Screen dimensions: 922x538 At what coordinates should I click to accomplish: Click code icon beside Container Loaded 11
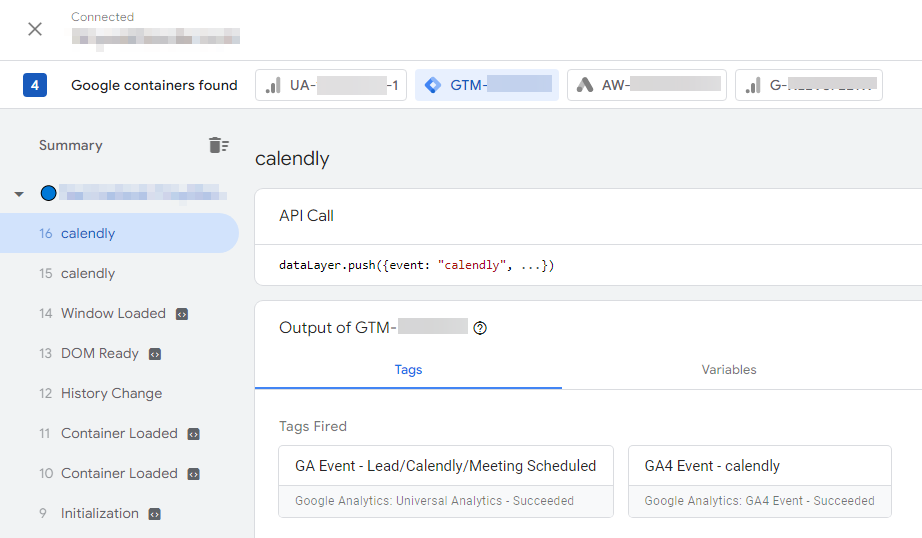(193, 434)
